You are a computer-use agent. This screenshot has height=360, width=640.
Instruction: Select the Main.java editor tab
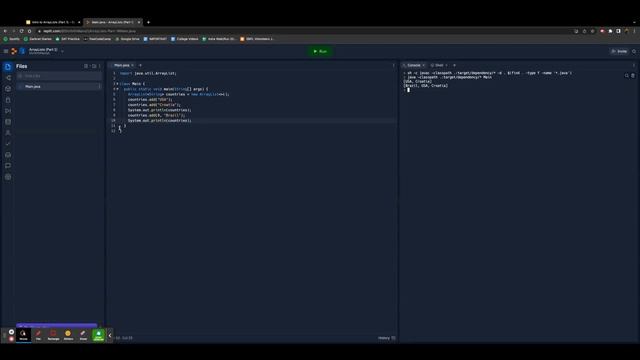coord(122,65)
